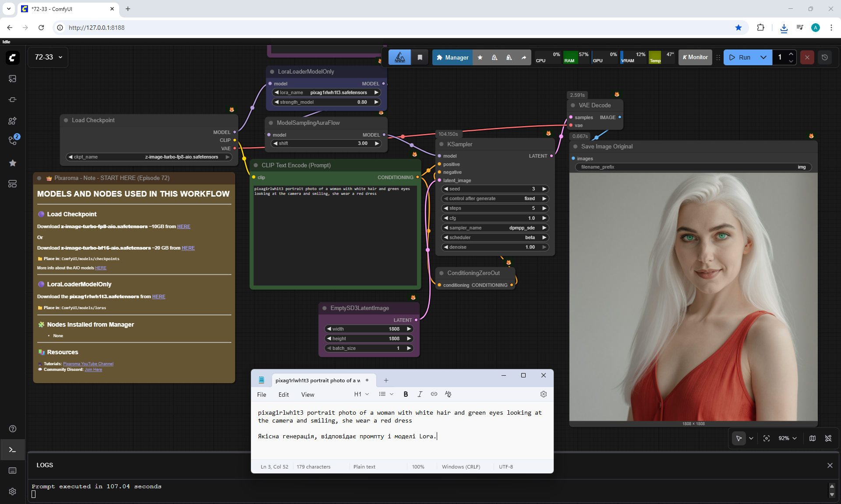Toggle the link visibility icon in canvas controls
The height and width of the screenshot is (504, 841).
(828, 438)
